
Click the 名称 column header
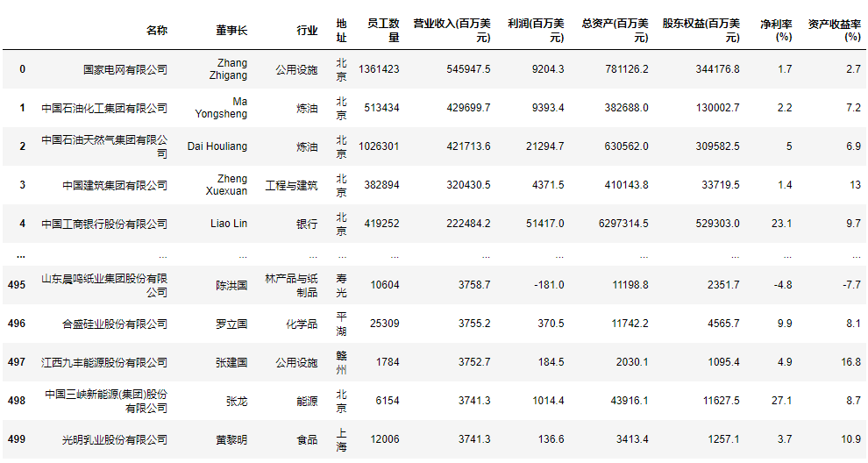[x=157, y=31]
